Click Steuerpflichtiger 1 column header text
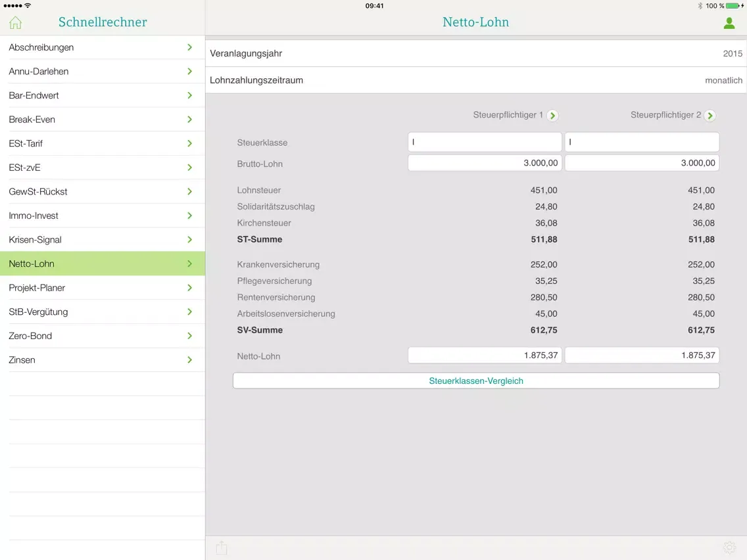Image resolution: width=747 pixels, height=560 pixels. tap(508, 115)
